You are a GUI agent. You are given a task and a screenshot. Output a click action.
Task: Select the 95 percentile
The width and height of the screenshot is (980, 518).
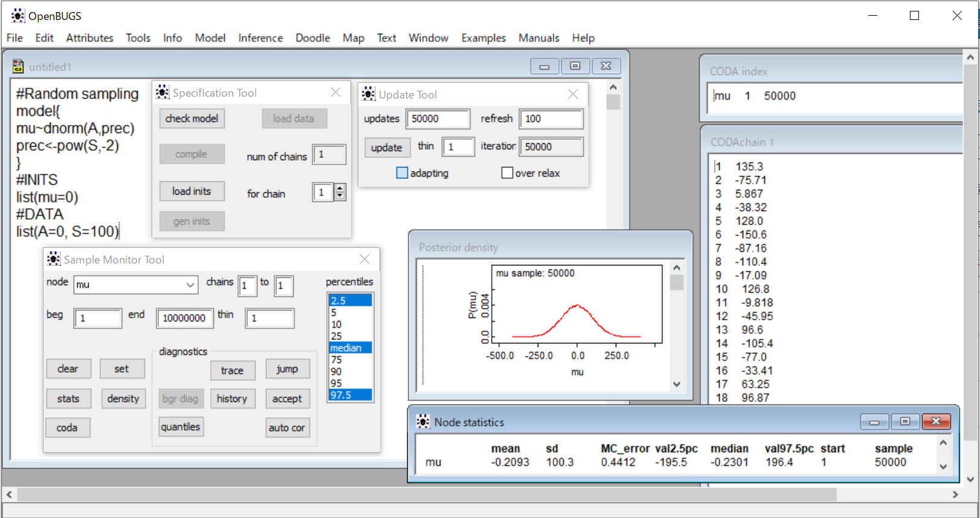350,383
